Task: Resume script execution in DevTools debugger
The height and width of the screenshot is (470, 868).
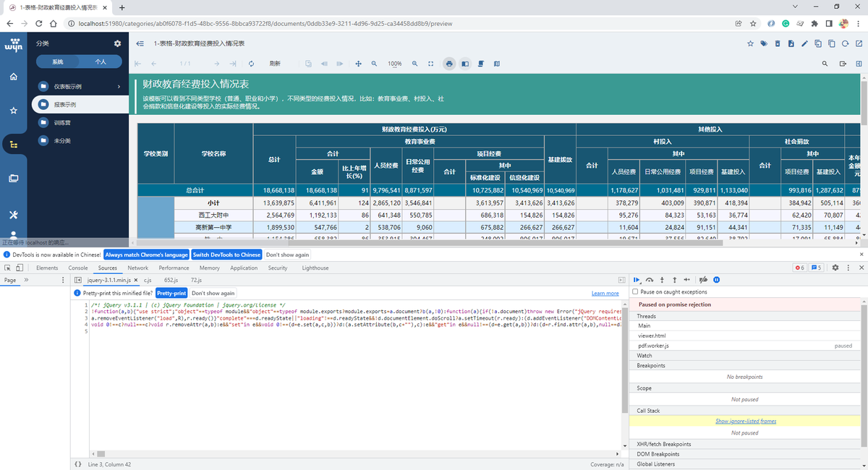Action: coord(637,279)
